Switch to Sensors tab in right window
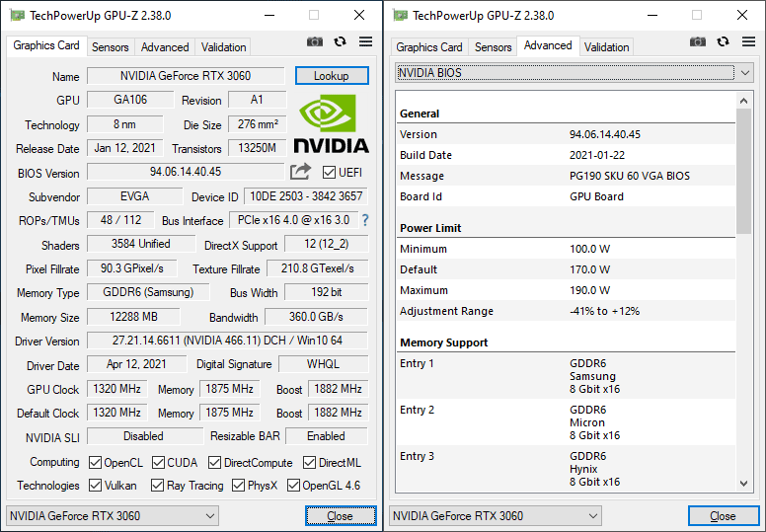The image size is (766, 532). [494, 47]
